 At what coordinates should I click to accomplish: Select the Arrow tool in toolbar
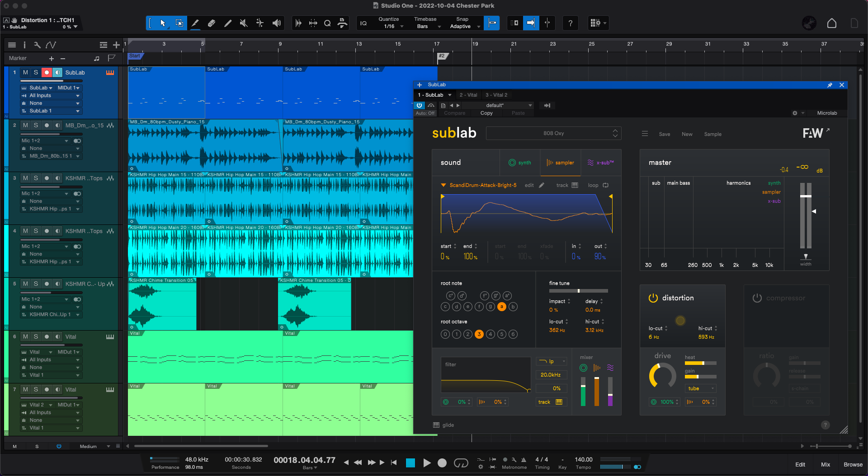coord(163,23)
